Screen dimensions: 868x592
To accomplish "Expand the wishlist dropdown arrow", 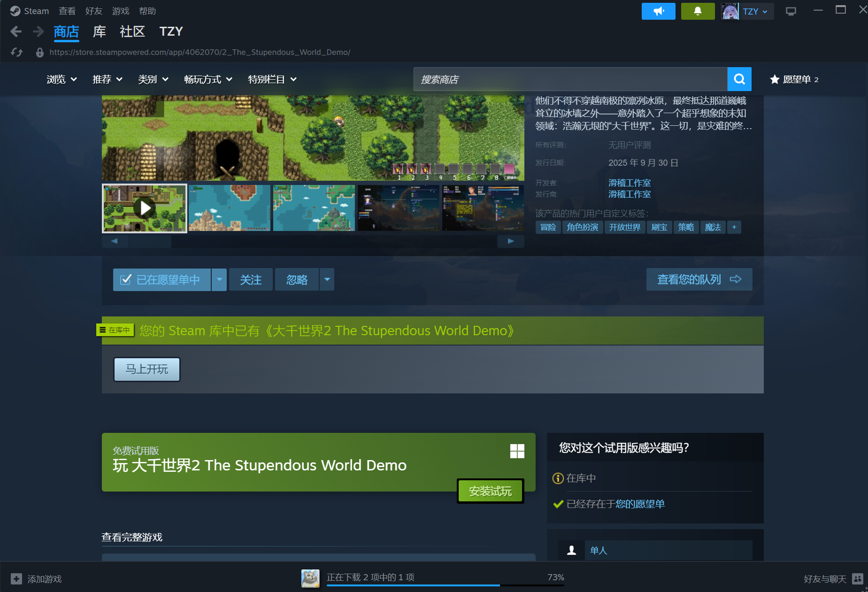I will point(219,280).
